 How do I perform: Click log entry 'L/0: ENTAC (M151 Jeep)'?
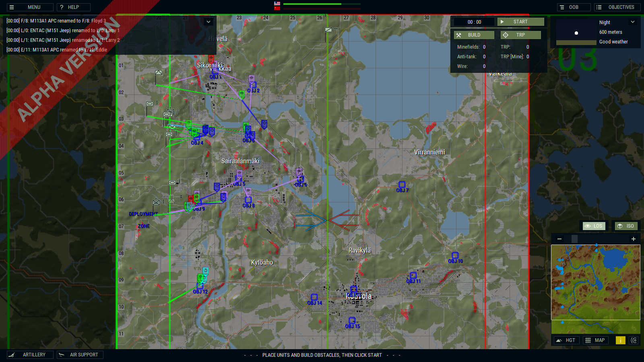pyautogui.click(x=63, y=31)
